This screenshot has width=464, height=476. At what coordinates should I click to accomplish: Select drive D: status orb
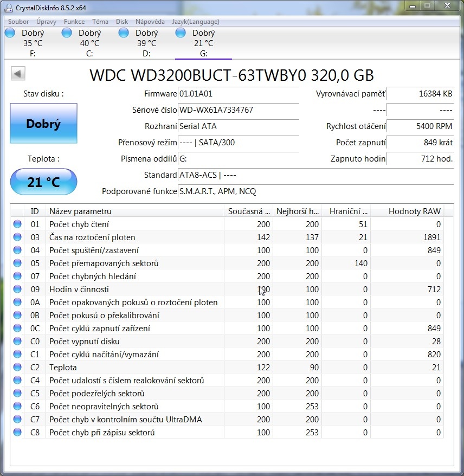click(x=124, y=33)
